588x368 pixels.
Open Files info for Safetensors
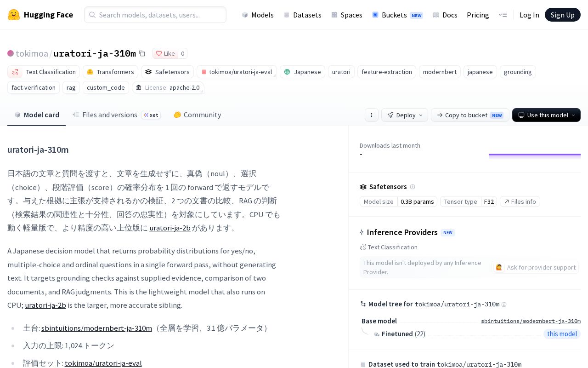point(520,201)
